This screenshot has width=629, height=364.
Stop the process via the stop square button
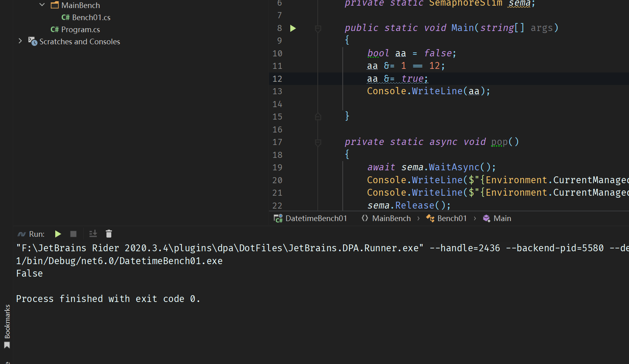(73, 234)
